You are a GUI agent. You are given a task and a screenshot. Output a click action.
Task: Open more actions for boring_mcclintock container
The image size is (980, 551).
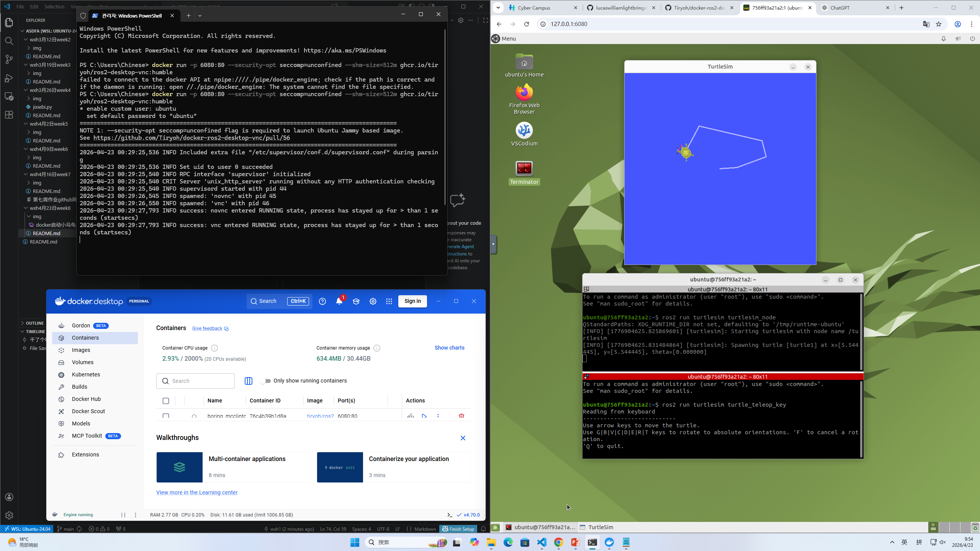click(438, 416)
